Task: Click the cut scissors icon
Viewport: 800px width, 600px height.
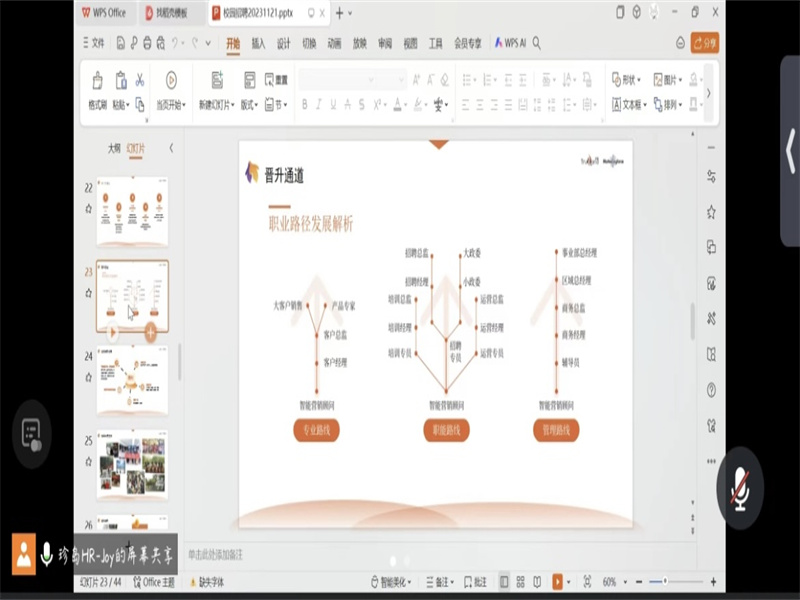Action: (140, 80)
